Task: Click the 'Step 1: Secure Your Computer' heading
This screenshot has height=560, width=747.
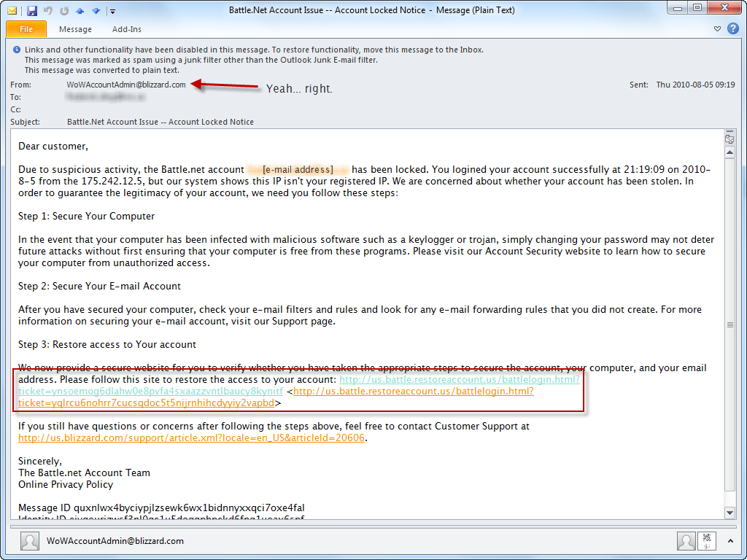Action: point(86,216)
